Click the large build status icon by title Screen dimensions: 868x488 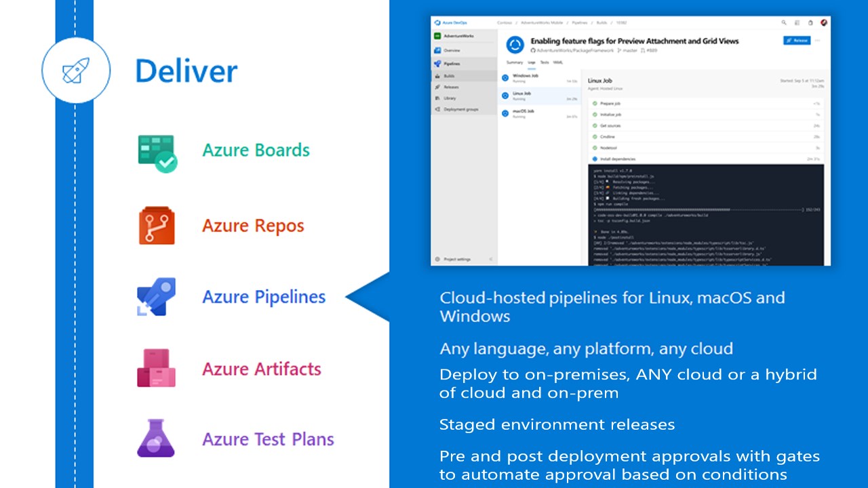point(515,45)
